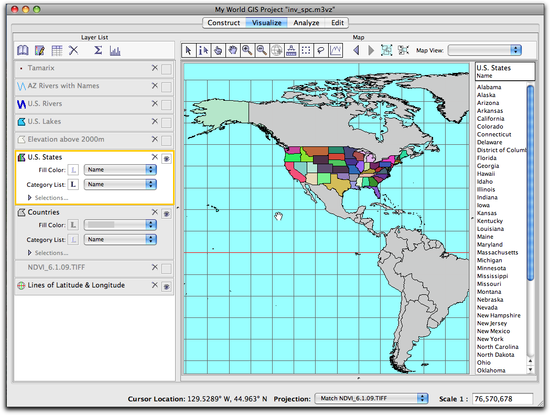
Task: Click the Sigma summary statistics icon
Action: pyautogui.click(x=98, y=51)
